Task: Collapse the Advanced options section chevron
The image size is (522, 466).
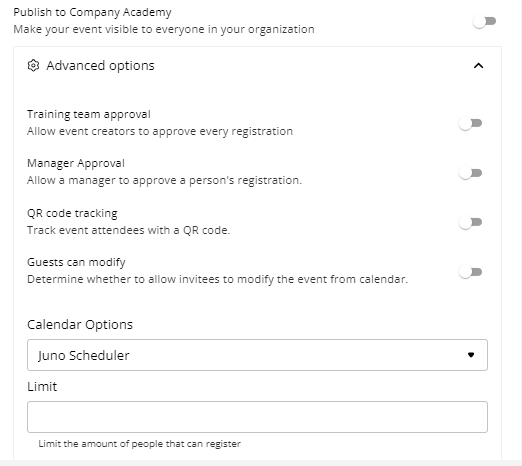Action: [478, 66]
